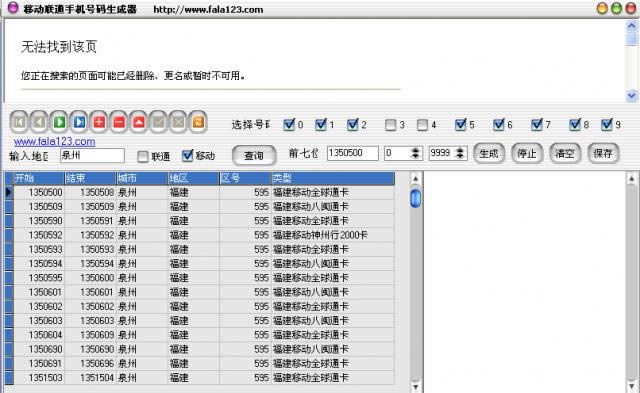Viewport: 640px width, 393px height.
Task: Decrease the start range spinner showing 0
Action: pyautogui.click(x=416, y=156)
